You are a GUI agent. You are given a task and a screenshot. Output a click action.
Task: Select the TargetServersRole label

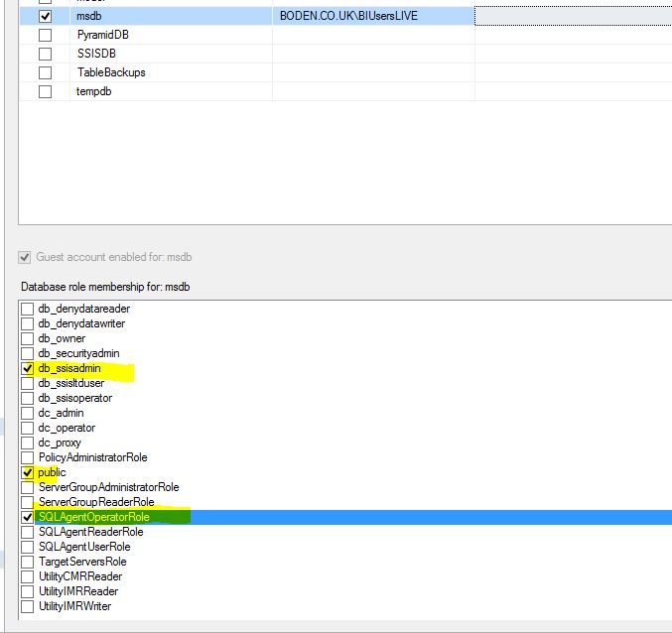82,562
